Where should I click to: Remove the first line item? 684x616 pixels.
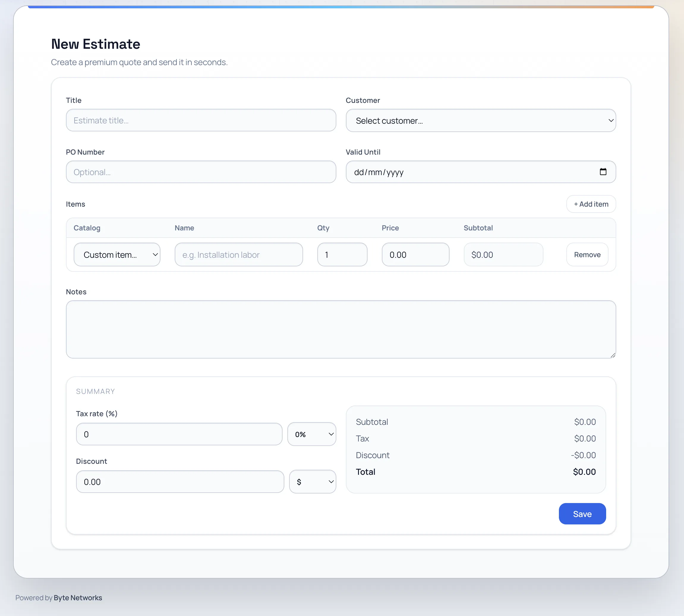587,254
